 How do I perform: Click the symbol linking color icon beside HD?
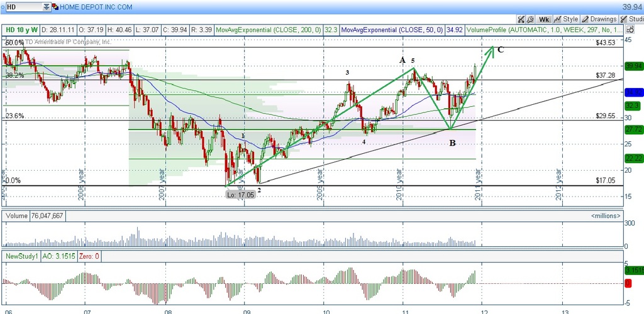[55, 7]
